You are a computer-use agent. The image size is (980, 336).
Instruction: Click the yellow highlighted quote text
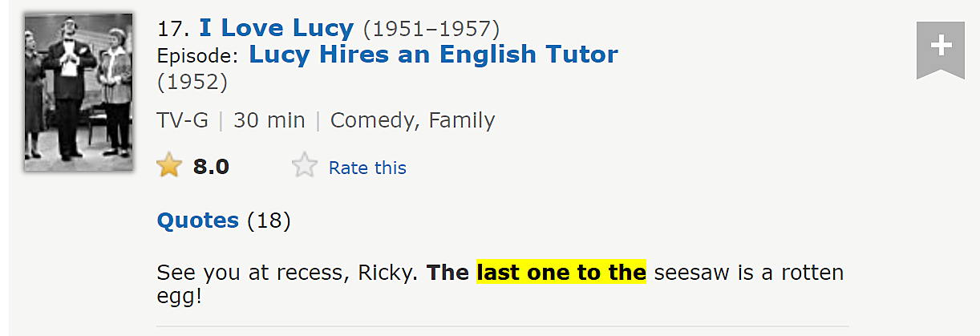click(561, 273)
